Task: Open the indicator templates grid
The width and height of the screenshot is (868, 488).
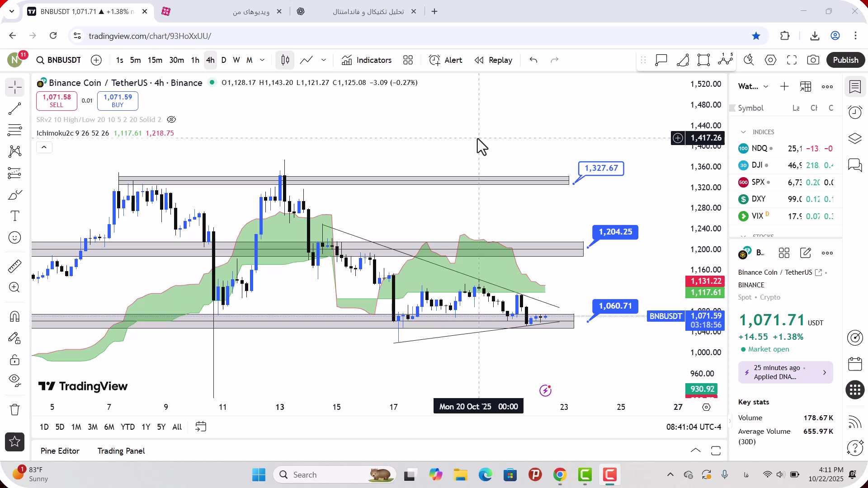Action: tap(408, 60)
